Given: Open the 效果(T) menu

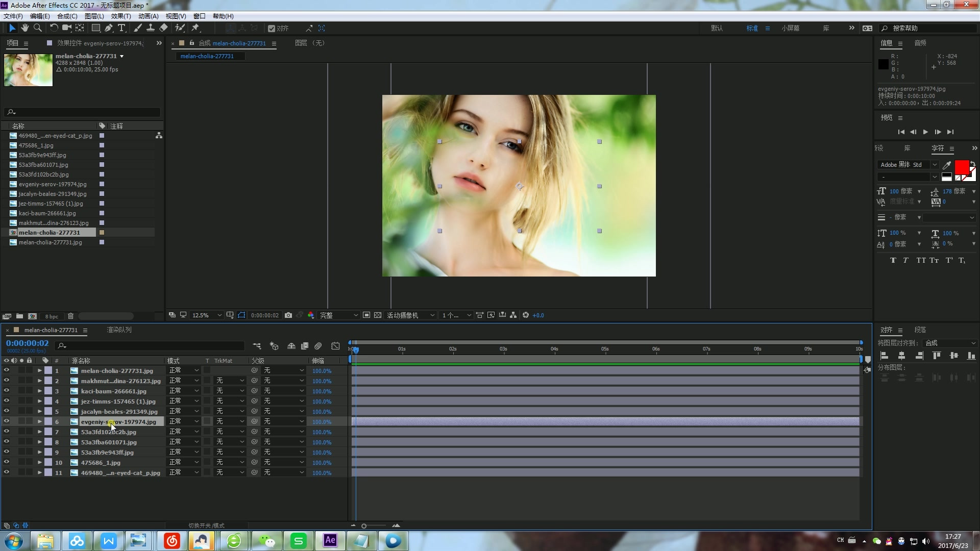Looking at the screenshot, I should click(120, 16).
